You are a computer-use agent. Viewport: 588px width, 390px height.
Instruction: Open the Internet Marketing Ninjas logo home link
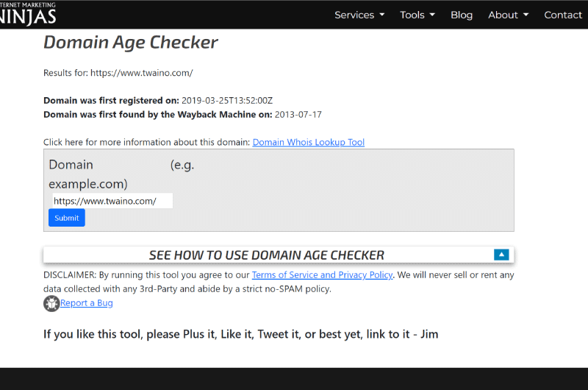pos(27,13)
